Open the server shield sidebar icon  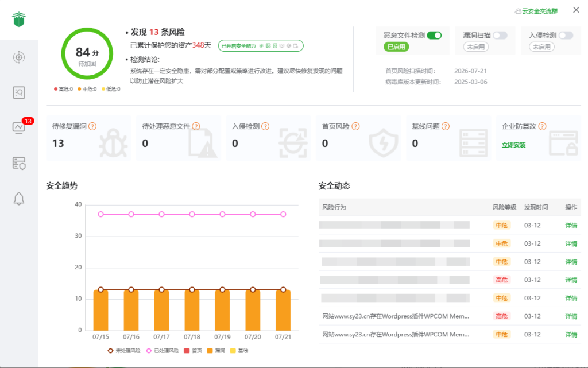click(x=19, y=164)
